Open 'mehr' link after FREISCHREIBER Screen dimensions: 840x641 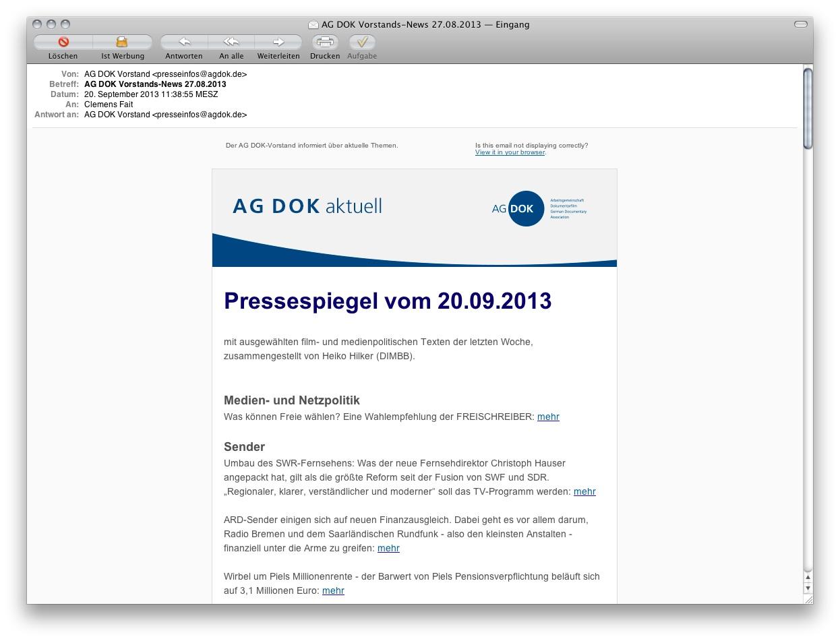tap(548, 417)
